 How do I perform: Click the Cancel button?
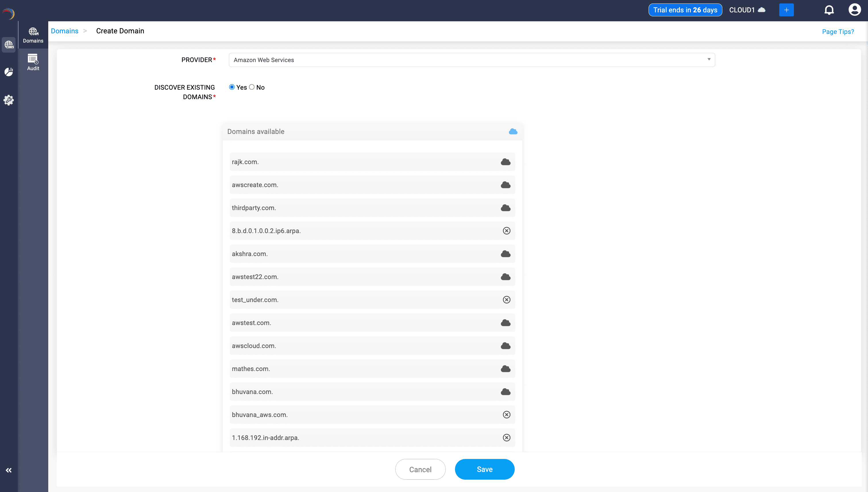(x=420, y=469)
